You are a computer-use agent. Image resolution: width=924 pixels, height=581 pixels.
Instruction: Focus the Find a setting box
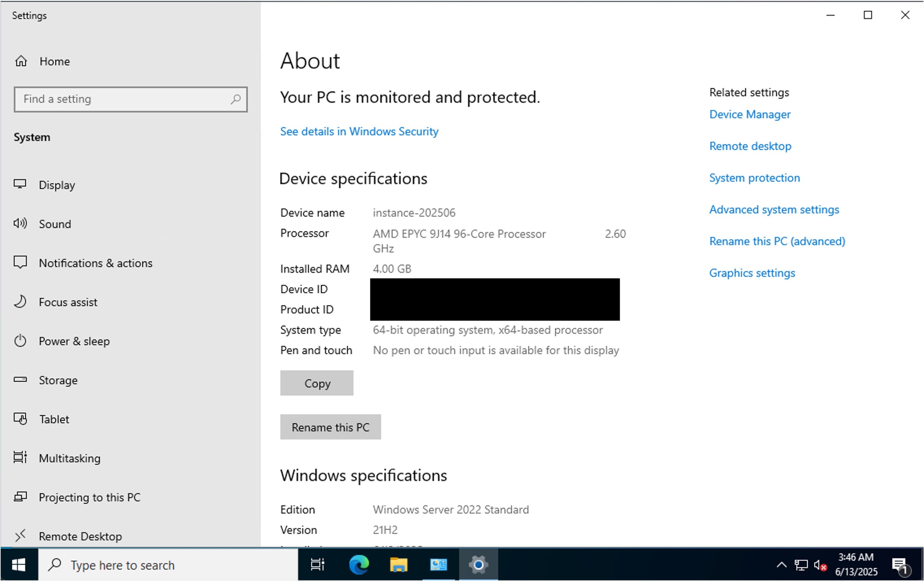tap(130, 99)
